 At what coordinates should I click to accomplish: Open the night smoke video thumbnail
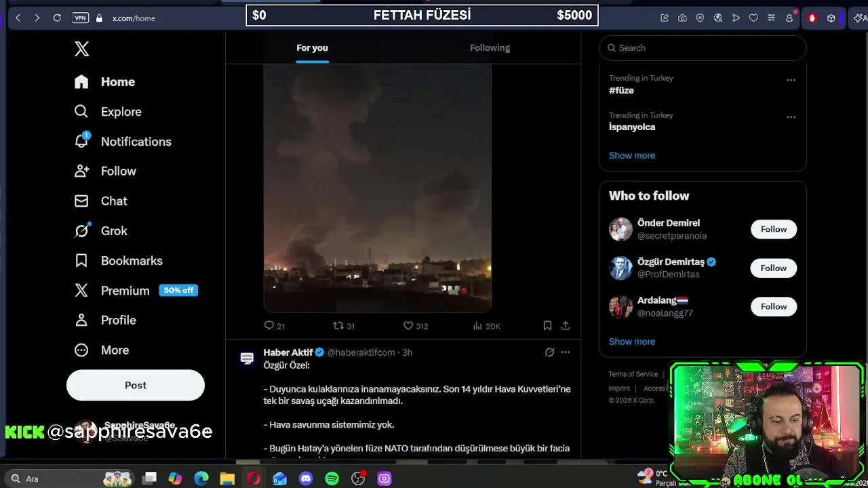[x=377, y=188]
